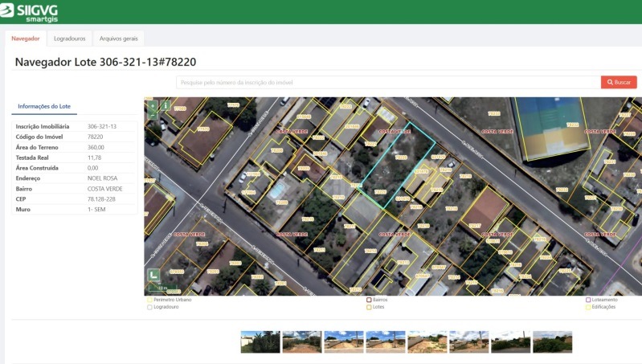
Task: Select the Endereço value NOEL ROSA
Action: (102, 178)
